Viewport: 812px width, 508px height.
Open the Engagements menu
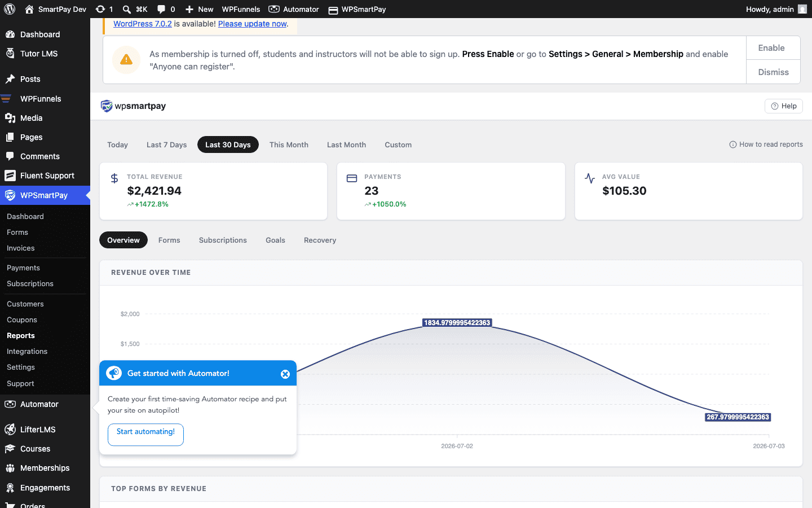pyautogui.click(x=45, y=488)
